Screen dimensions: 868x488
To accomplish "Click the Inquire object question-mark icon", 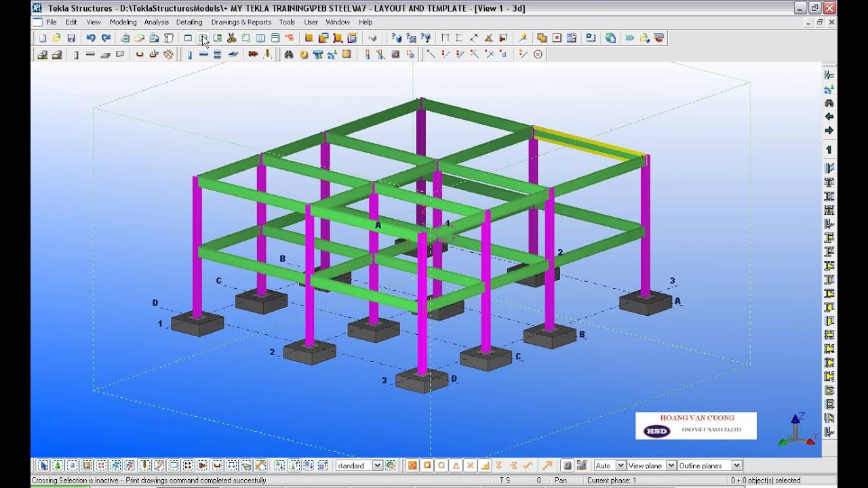I will pyautogui.click(x=396, y=38).
